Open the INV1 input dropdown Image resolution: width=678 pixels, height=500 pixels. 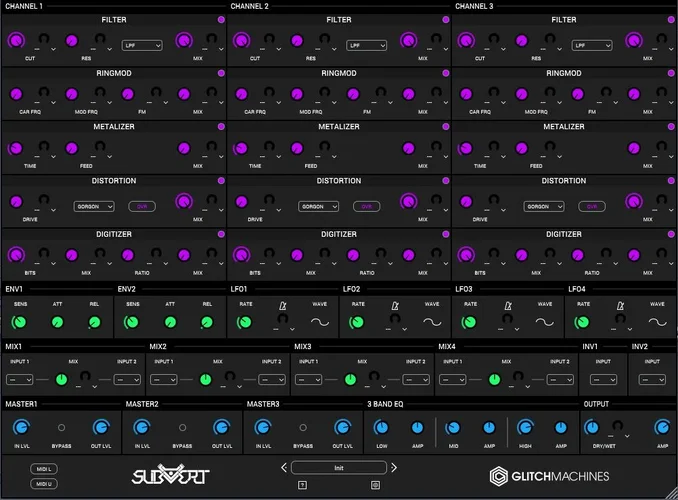pos(602,379)
